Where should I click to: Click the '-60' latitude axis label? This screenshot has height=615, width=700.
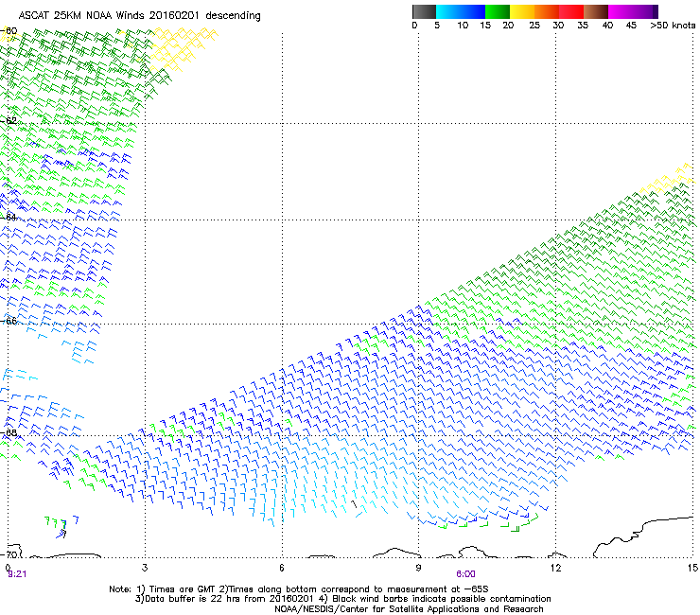(x=9, y=31)
